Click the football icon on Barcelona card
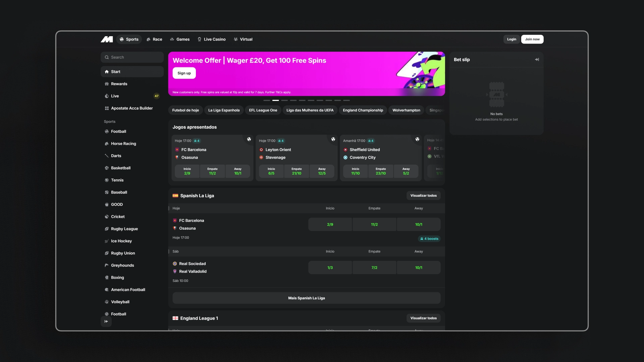The image size is (644, 362). pyautogui.click(x=249, y=139)
